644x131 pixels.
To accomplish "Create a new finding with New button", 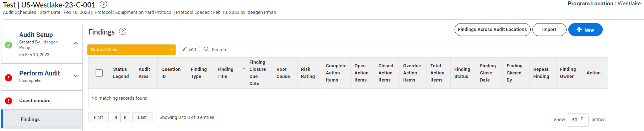I will click(585, 30).
